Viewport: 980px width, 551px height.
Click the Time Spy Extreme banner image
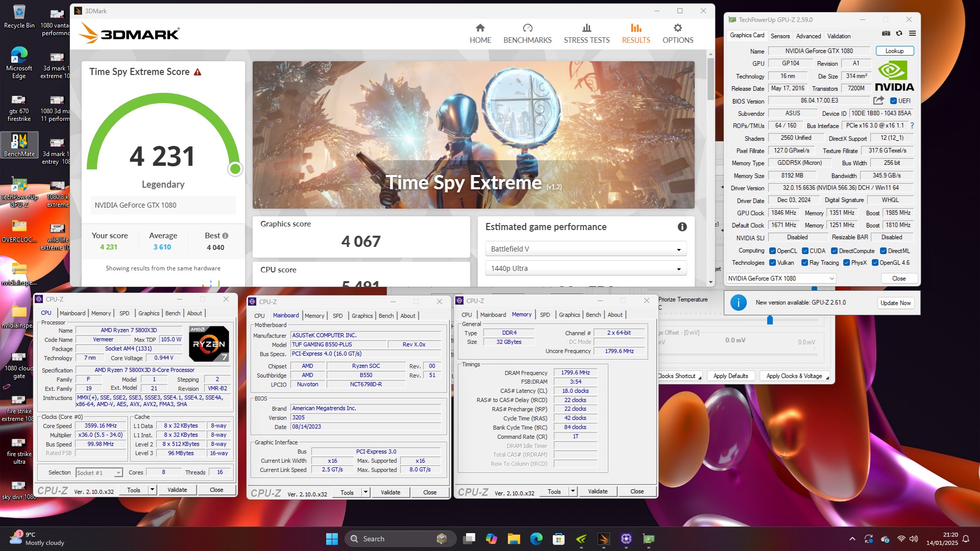click(473, 135)
